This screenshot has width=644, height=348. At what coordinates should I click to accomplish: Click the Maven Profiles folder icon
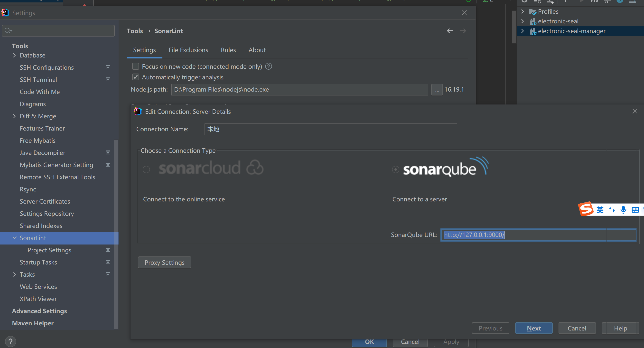(x=533, y=12)
